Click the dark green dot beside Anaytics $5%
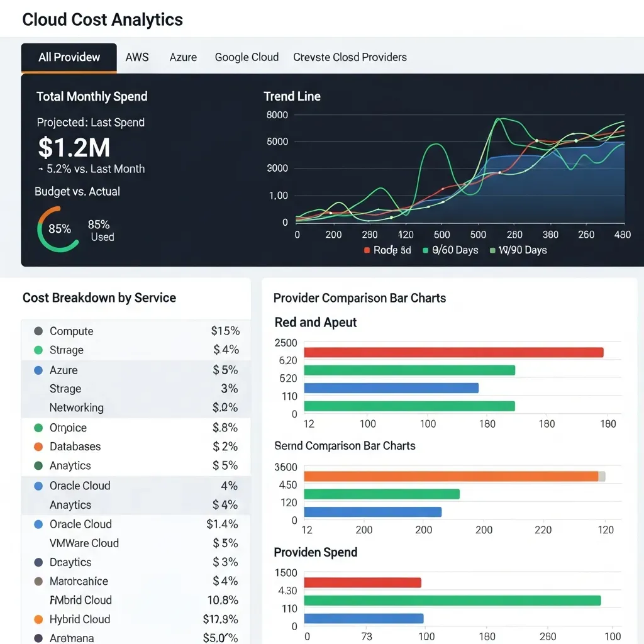The height and width of the screenshot is (644, 644). tap(38, 465)
